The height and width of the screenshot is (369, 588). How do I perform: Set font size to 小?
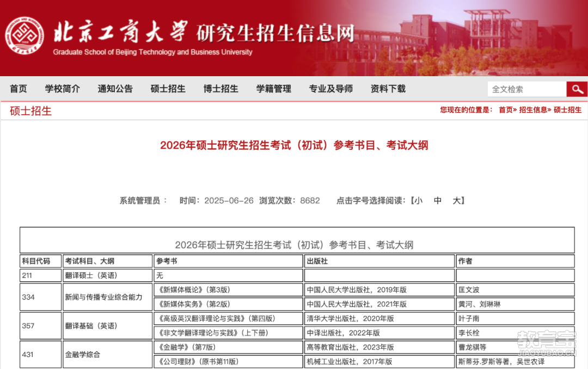pos(418,200)
